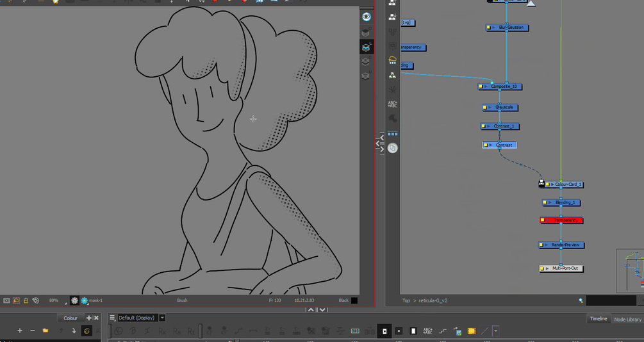Click reticula-G_v2 breadcrumb in Node View
This screenshot has width=644, height=342.
[x=433, y=300]
